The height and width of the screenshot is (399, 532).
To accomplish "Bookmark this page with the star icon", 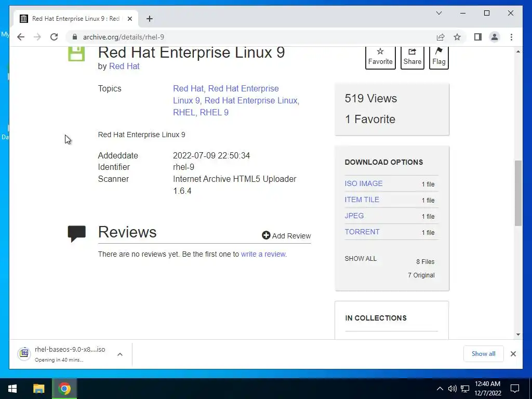I will [457, 37].
